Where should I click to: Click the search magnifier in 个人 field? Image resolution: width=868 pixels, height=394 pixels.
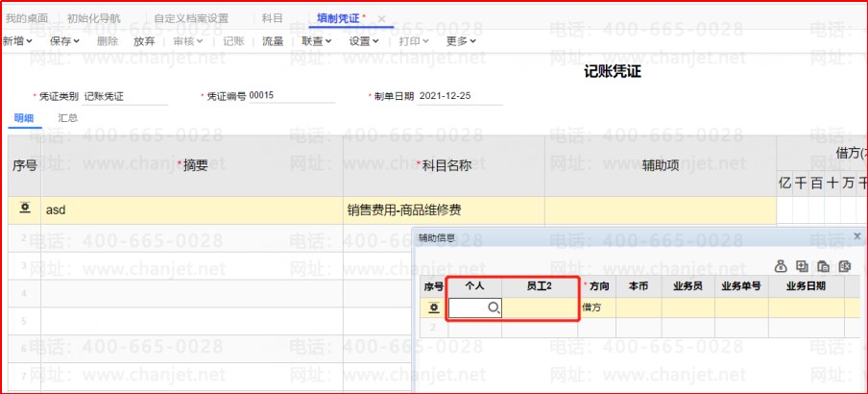(x=493, y=308)
